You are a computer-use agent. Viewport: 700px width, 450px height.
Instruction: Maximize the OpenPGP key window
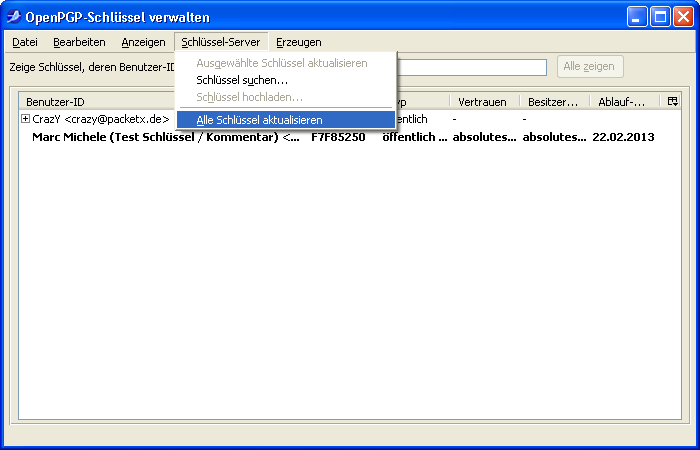coord(660,17)
